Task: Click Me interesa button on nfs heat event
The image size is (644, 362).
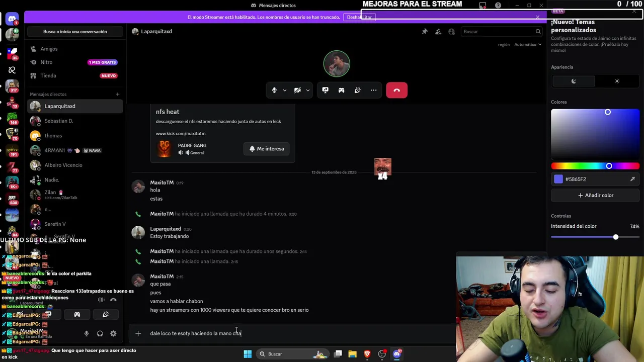Action: [x=267, y=149]
